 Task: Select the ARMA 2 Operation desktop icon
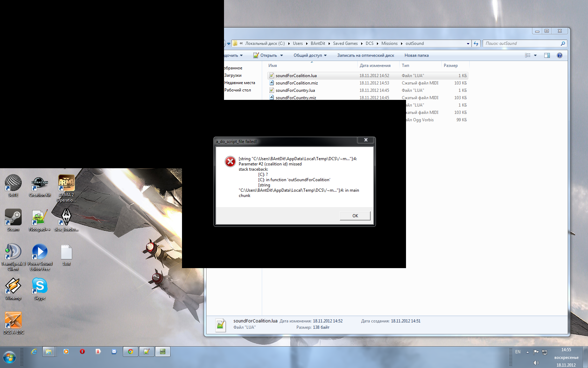point(66,189)
